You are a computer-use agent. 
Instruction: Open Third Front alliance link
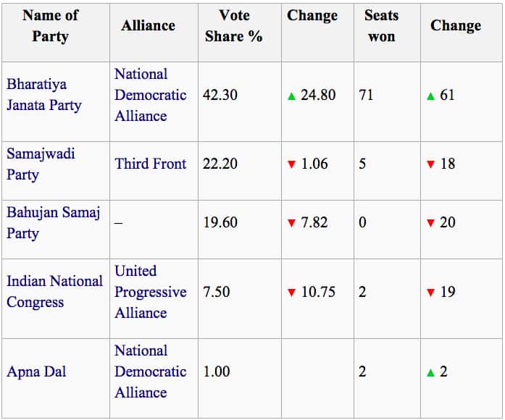pos(150,164)
